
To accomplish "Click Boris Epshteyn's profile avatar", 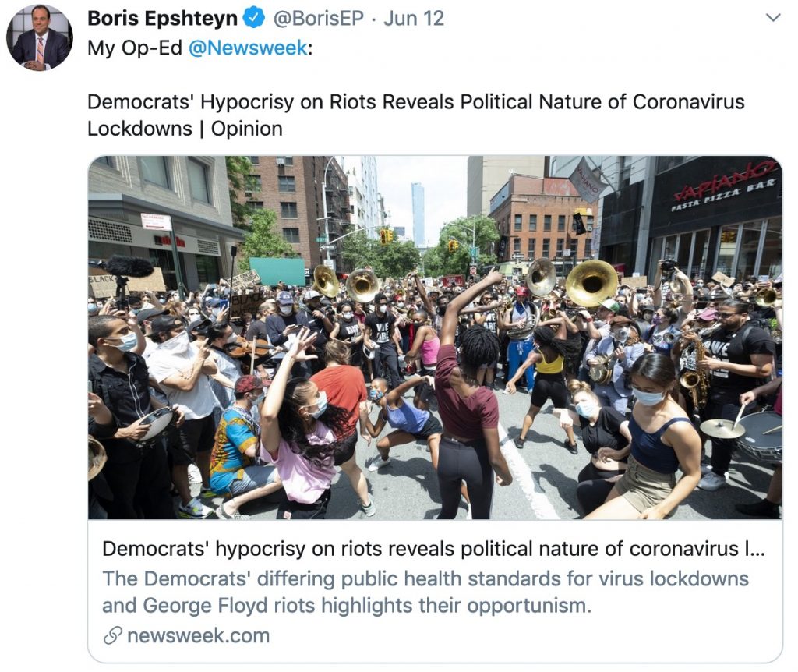I will pos(39,37).
